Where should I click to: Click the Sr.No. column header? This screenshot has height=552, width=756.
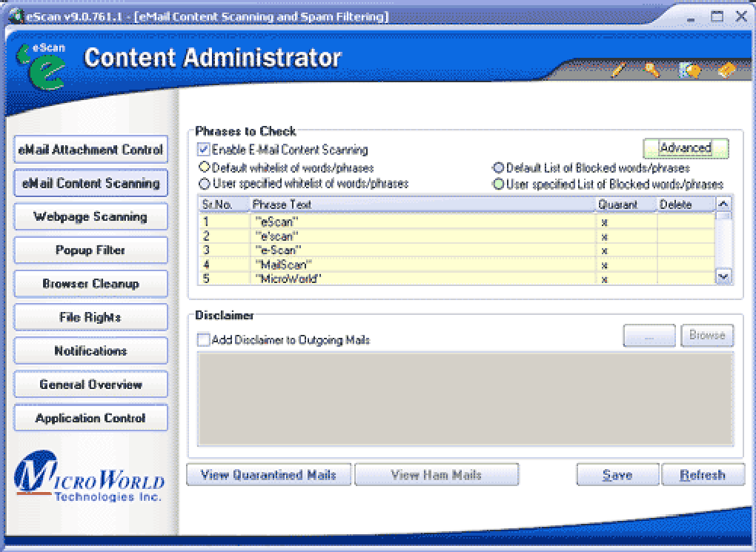(224, 204)
